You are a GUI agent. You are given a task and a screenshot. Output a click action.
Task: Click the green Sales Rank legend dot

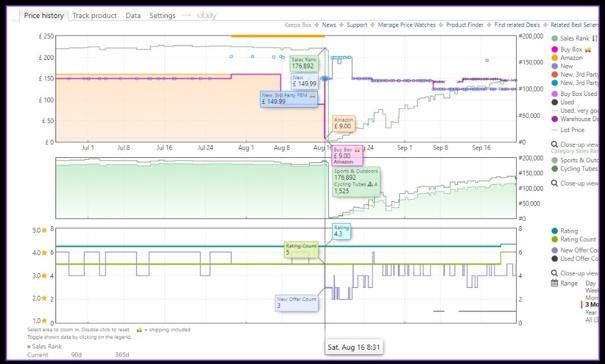tap(554, 39)
